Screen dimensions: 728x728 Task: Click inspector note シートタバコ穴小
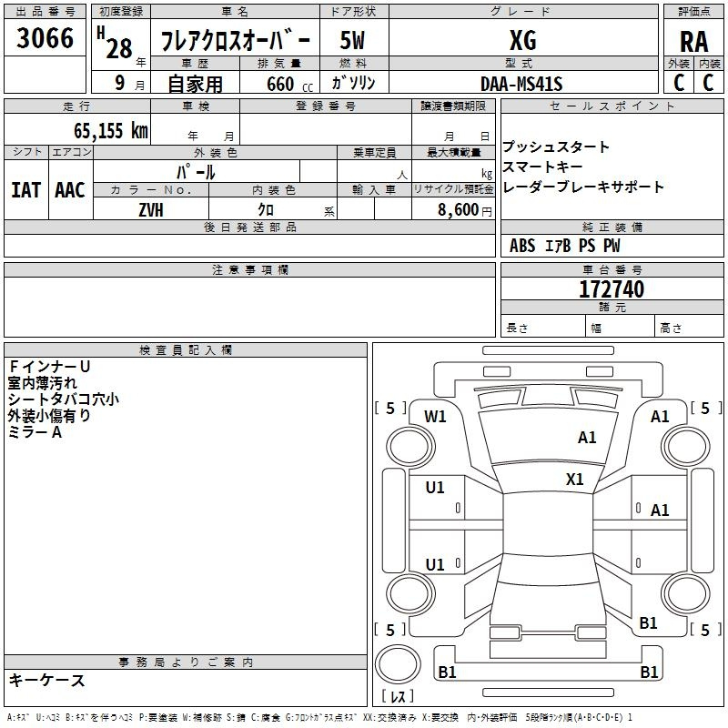pyautogui.click(x=63, y=399)
